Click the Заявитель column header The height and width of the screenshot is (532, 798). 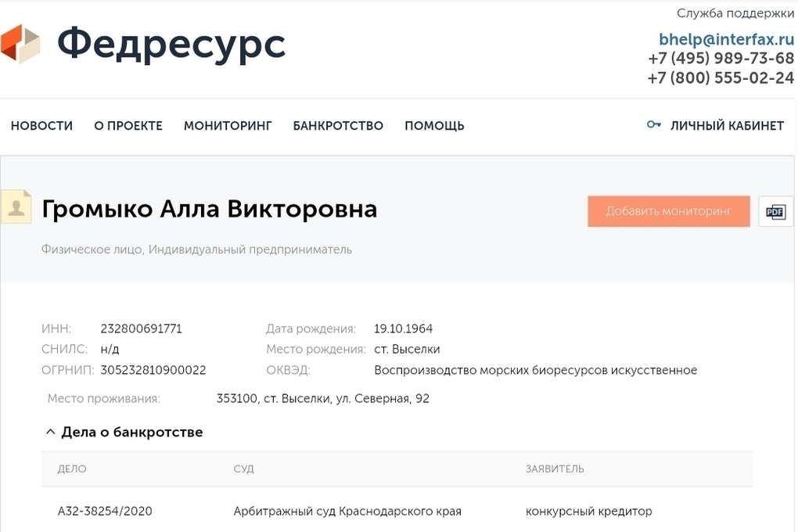tap(555, 469)
